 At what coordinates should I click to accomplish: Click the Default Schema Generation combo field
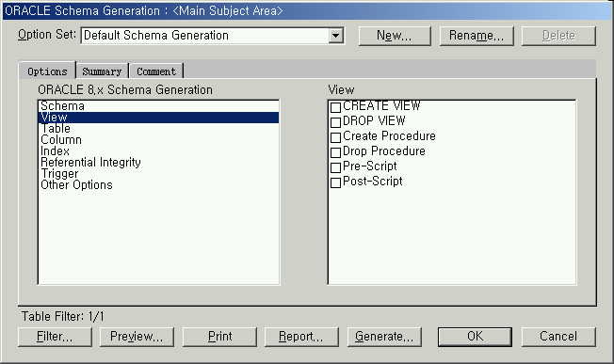(212, 36)
